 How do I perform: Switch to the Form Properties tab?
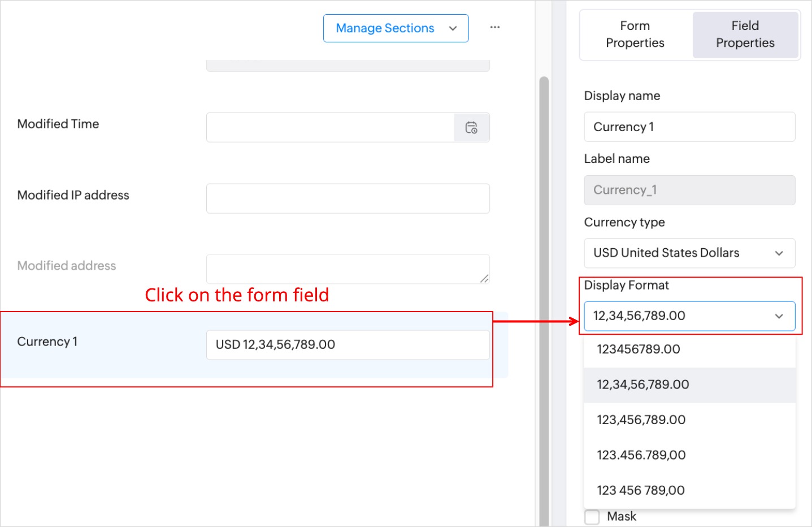coord(635,34)
